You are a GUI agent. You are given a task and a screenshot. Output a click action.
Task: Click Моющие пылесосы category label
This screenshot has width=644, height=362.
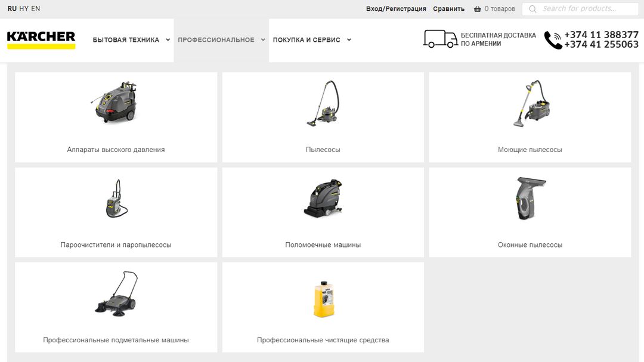530,150
